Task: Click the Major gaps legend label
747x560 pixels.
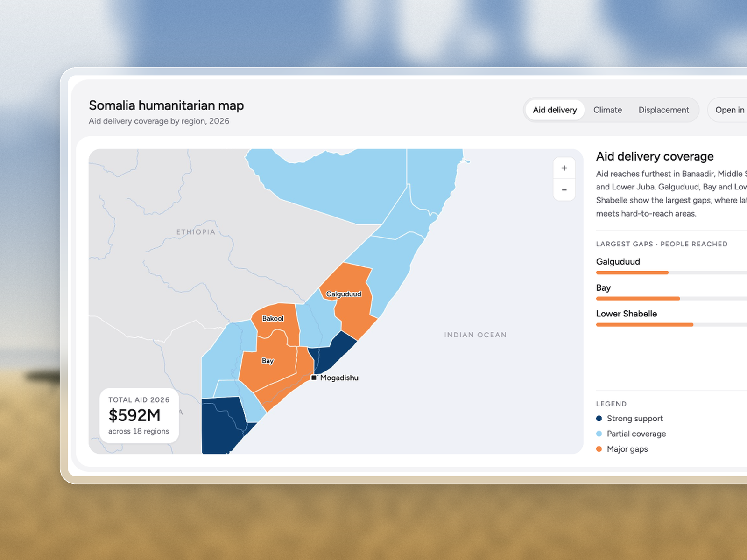Action: [x=627, y=449]
